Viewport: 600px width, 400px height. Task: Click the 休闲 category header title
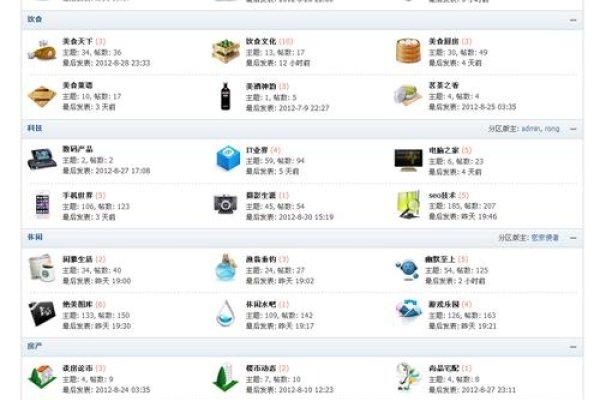[x=34, y=238]
